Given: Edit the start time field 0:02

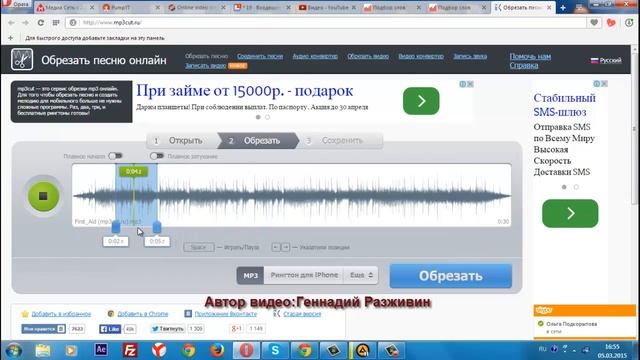Looking at the screenshot, I should pos(116,241).
